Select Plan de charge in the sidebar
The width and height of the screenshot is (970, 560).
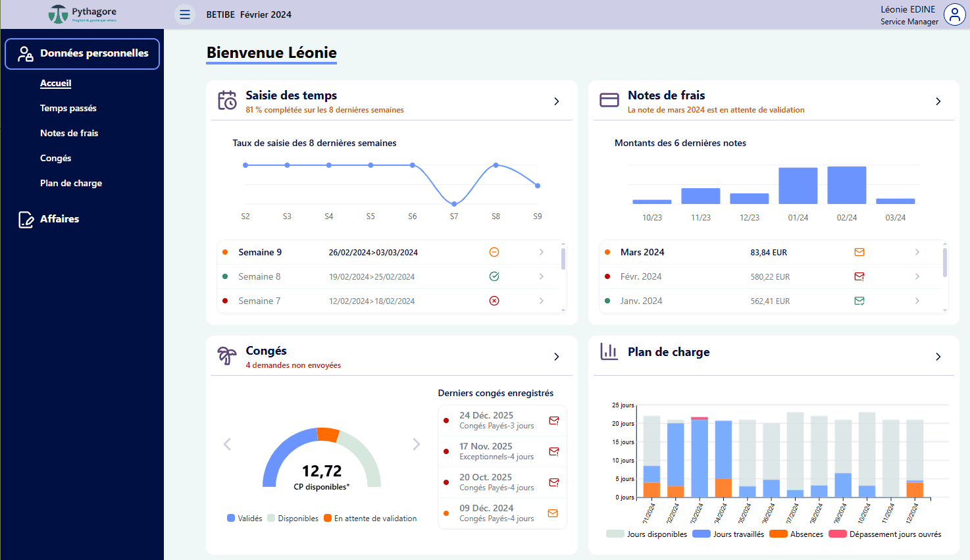(x=71, y=183)
